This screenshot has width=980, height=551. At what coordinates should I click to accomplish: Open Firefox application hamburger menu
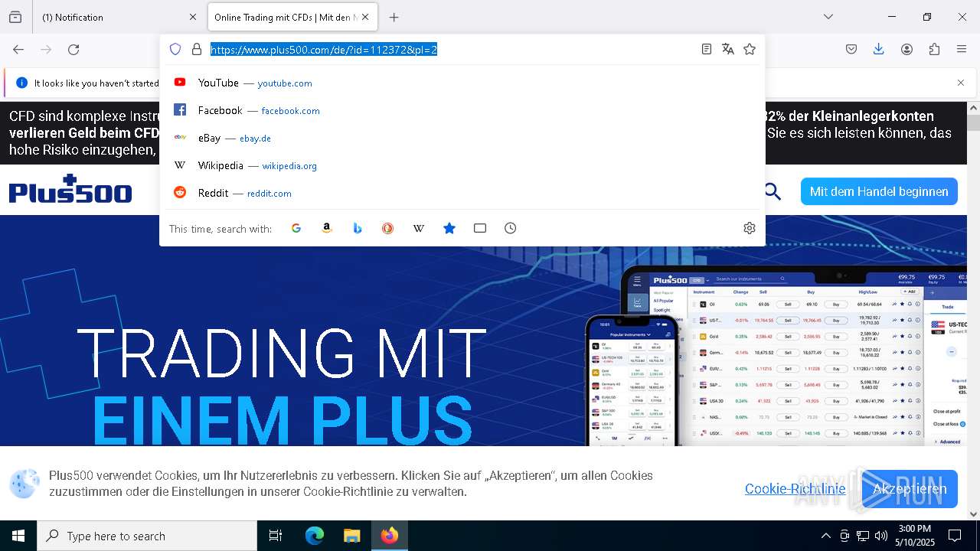point(962,49)
